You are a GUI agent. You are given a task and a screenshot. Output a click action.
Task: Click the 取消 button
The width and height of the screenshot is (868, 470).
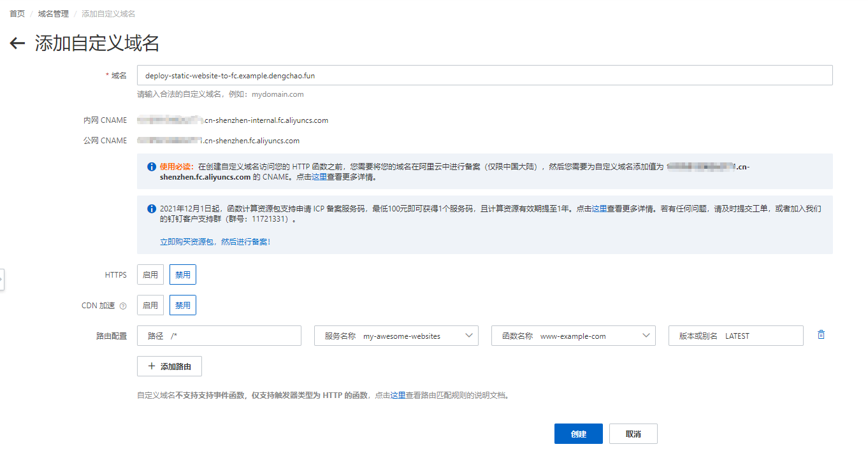pyautogui.click(x=633, y=434)
